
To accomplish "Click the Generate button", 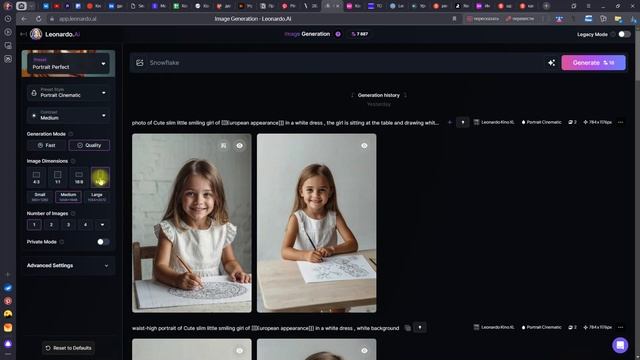I will pyautogui.click(x=593, y=63).
